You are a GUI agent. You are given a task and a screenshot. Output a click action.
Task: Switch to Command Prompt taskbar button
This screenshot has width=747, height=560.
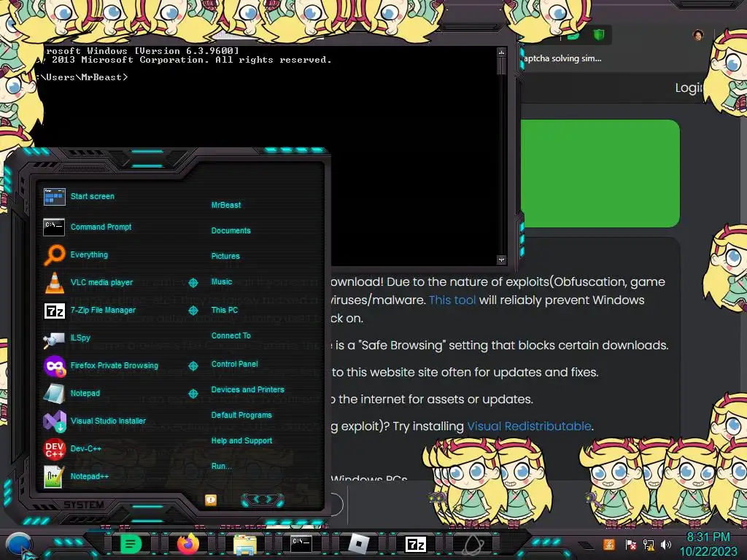pyautogui.click(x=301, y=543)
